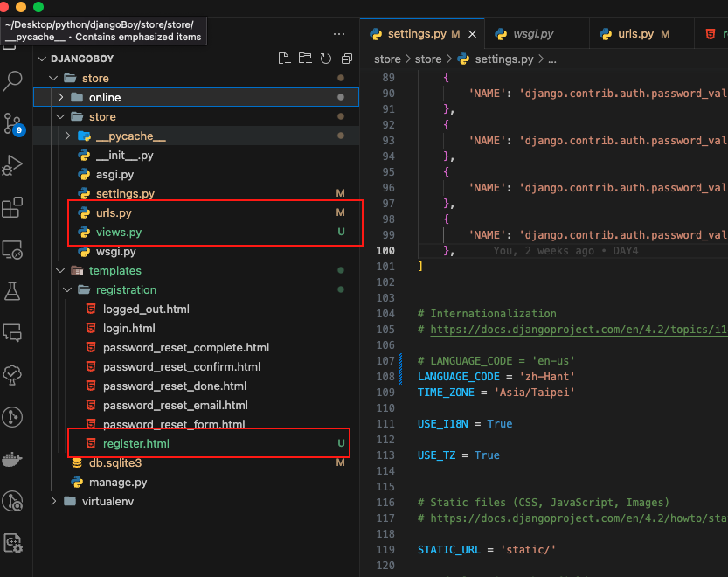The height and width of the screenshot is (577, 728).
Task: Open the Testing flask view
Action: [12, 291]
